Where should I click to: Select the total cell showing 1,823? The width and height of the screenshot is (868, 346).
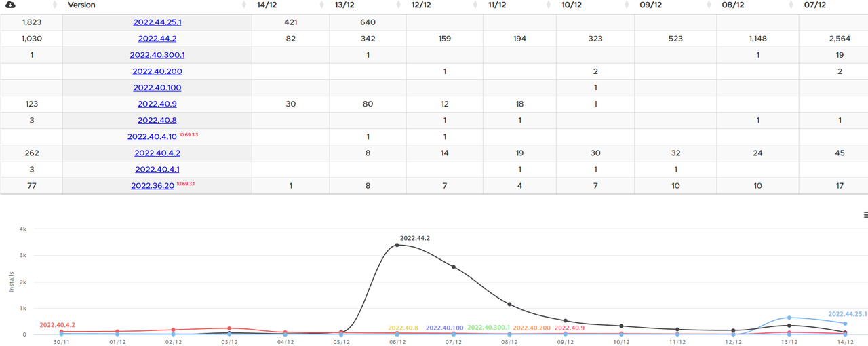click(x=32, y=22)
